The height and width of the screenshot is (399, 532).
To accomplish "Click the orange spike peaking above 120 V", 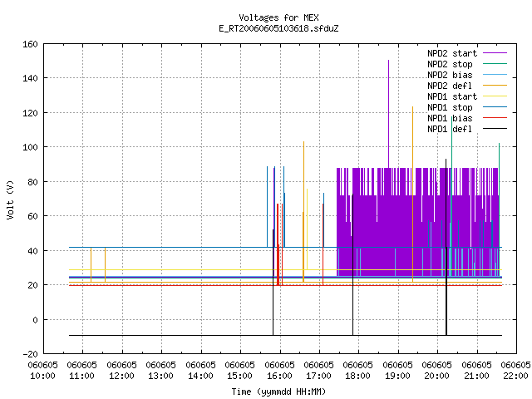I will [x=412, y=194].
